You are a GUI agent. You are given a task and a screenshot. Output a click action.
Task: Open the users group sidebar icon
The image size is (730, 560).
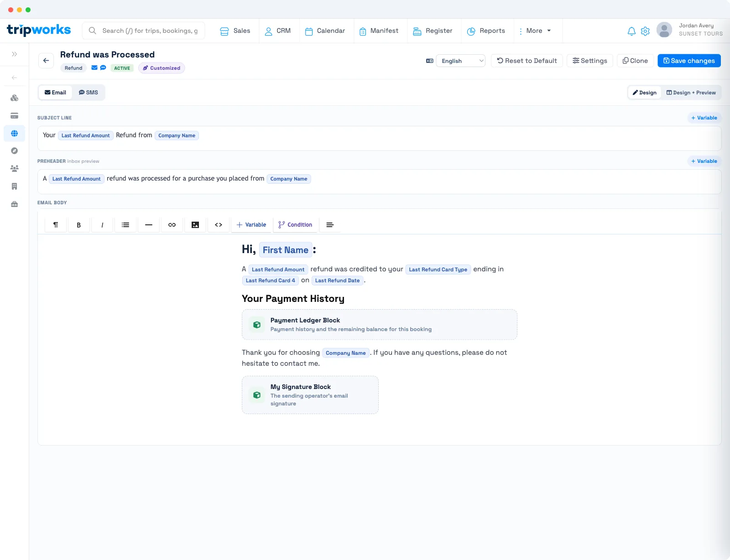point(14,169)
